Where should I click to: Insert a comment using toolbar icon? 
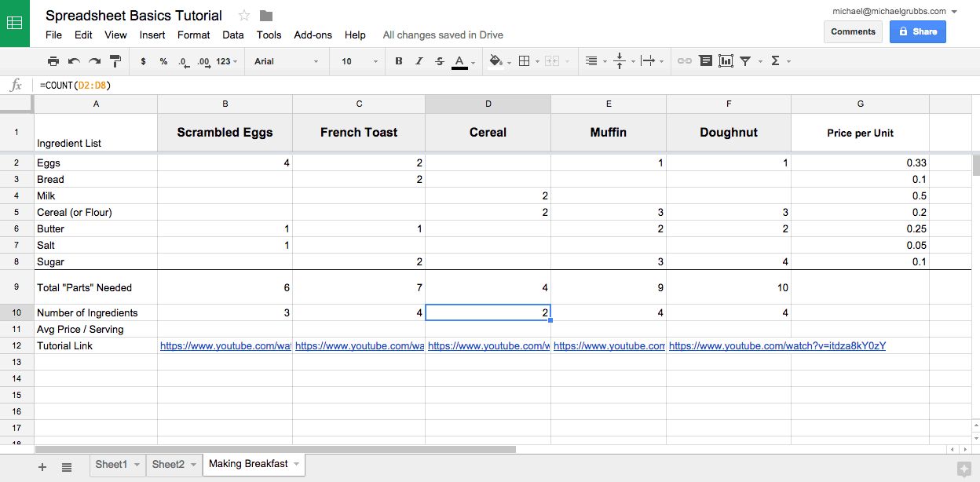(705, 61)
